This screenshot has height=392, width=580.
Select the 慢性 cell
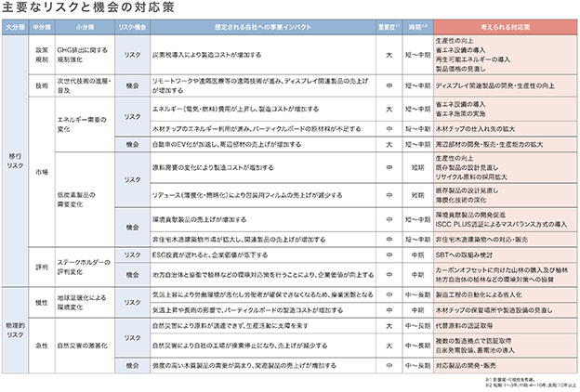(x=42, y=303)
